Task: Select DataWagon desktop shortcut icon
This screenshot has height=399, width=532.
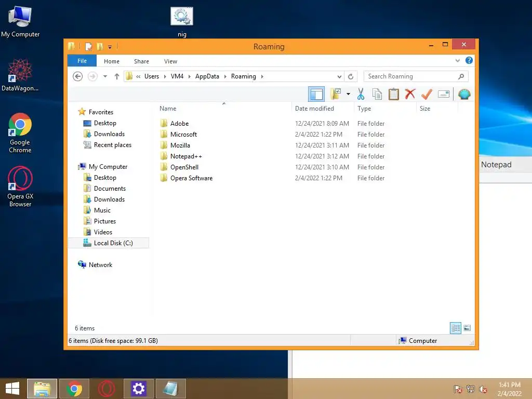Action: 20,75
